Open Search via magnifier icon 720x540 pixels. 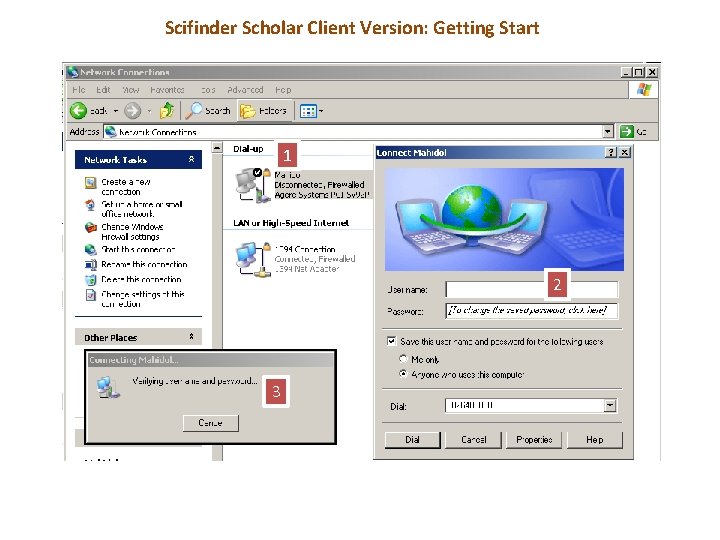click(193, 111)
